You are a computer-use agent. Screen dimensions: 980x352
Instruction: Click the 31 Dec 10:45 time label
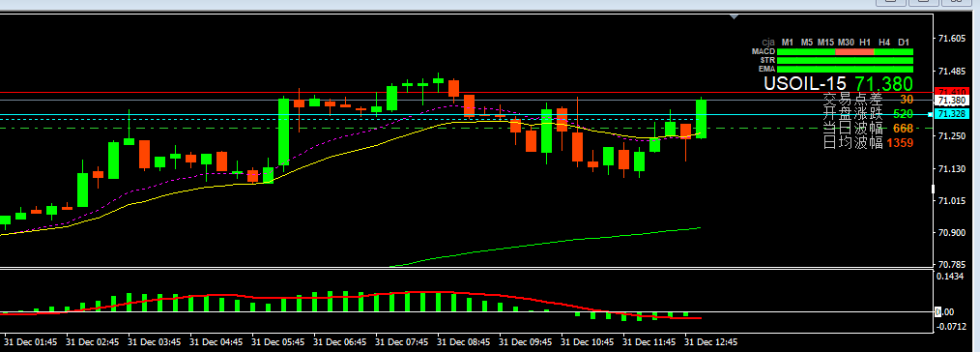(x=589, y=342)
